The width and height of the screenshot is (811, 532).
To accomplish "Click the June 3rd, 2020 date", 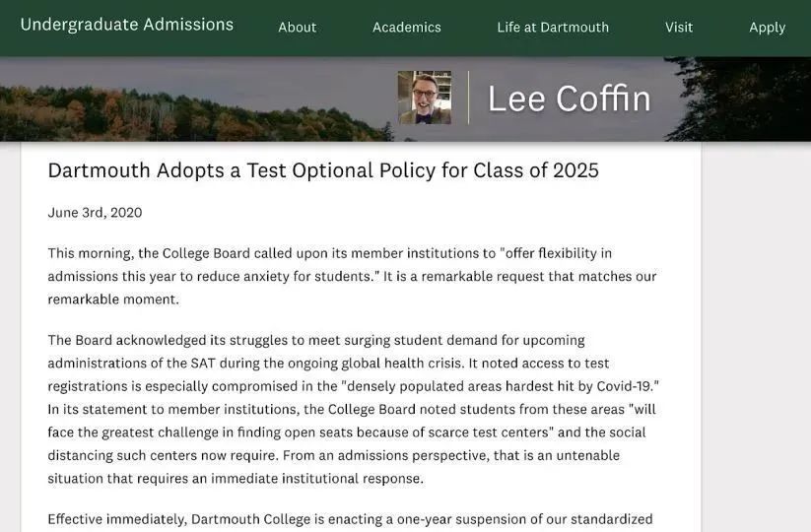I will coord(95,213).
